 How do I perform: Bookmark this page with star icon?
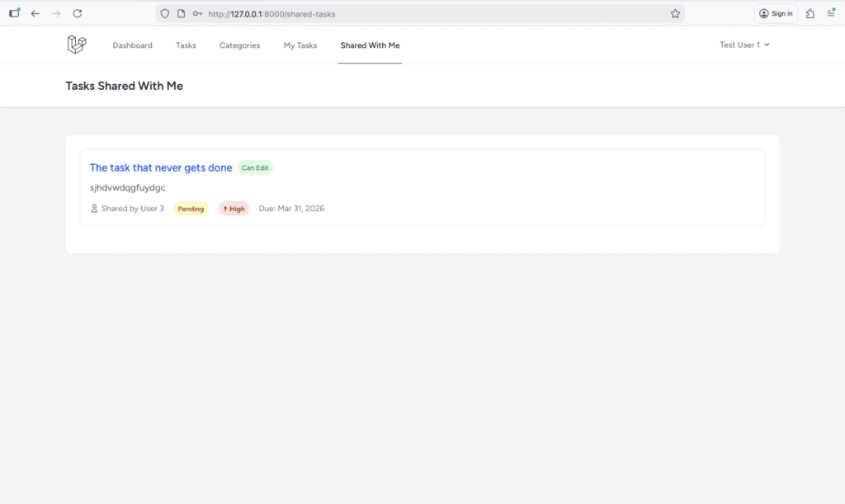pyautogui.click(x=675, y=14)
